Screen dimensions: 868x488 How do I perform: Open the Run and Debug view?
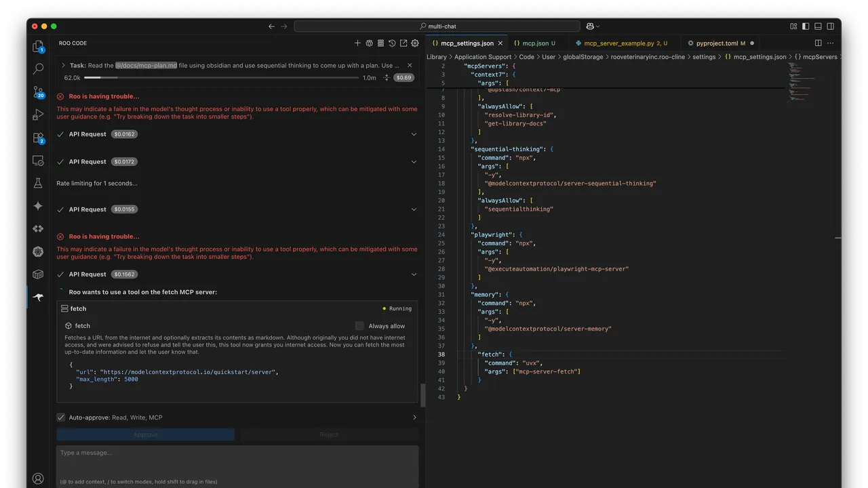38,115
